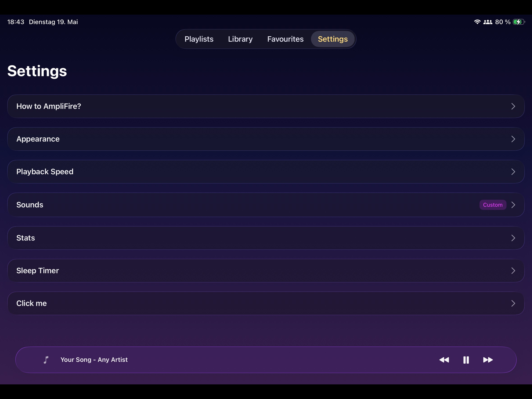Tap chevron on How to AmpliFire? row
The image size is (532, 399).
point(513,106)
